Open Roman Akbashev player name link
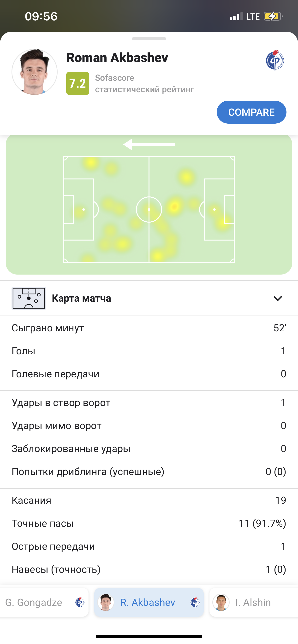This screenshot has width=298, height=644. [117, 58]
